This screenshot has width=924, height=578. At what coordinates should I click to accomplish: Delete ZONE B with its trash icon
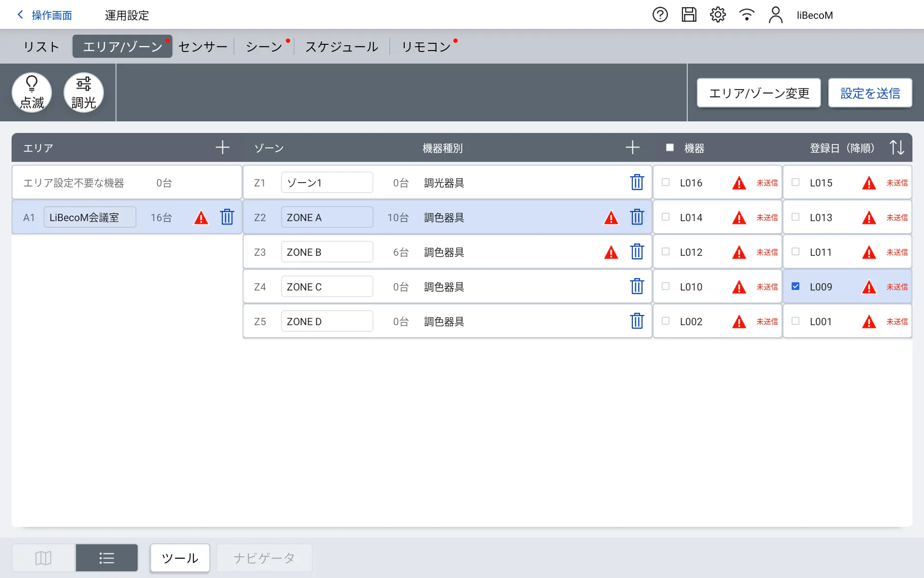click(x=637, y=252)
